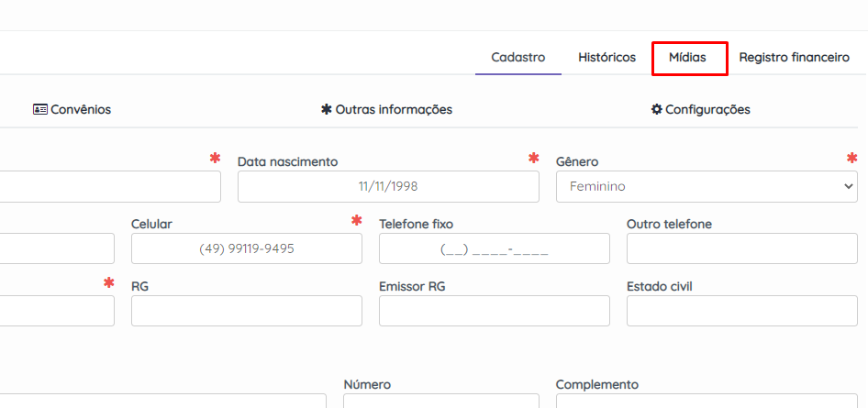Focus the Emissor RG field
Viewport: 868px width, 408px height.
point(494,311)
